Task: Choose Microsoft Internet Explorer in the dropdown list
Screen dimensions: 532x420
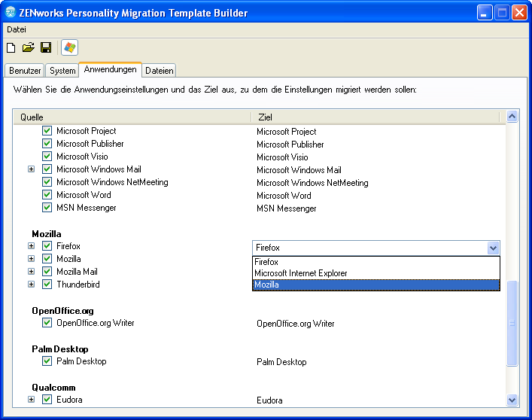Action: coord(376,273)
